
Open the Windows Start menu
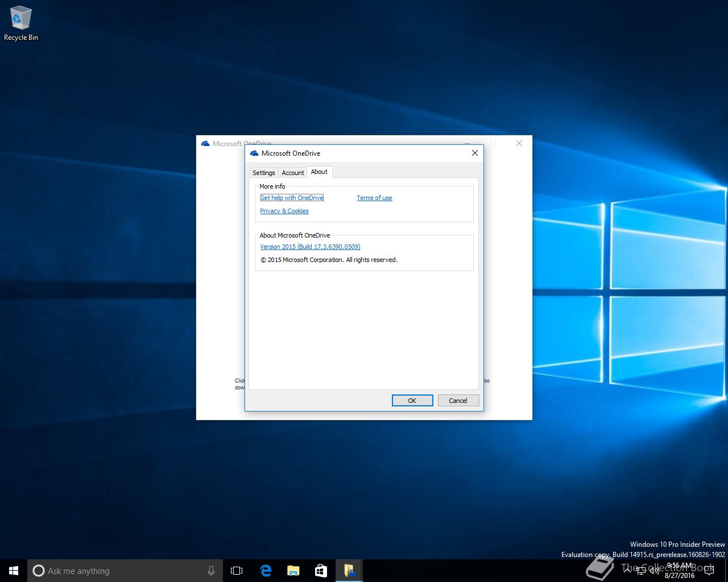tap(14, 571)
